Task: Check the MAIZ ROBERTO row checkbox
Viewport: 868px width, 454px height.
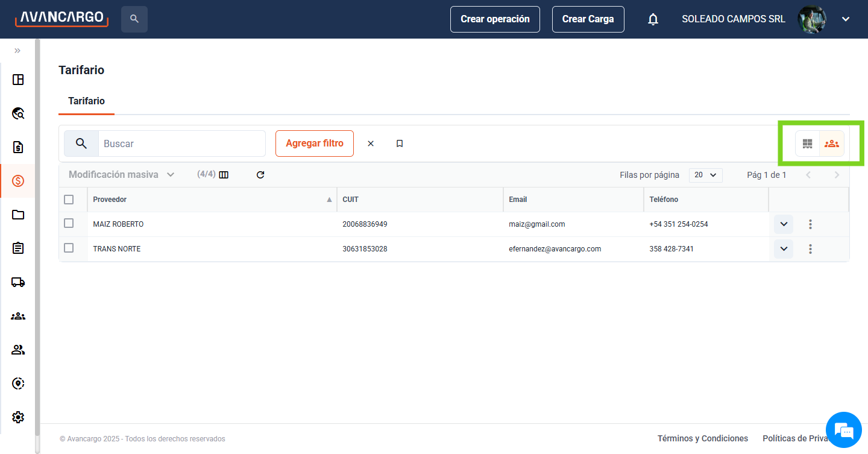Action: coord(69,224)
